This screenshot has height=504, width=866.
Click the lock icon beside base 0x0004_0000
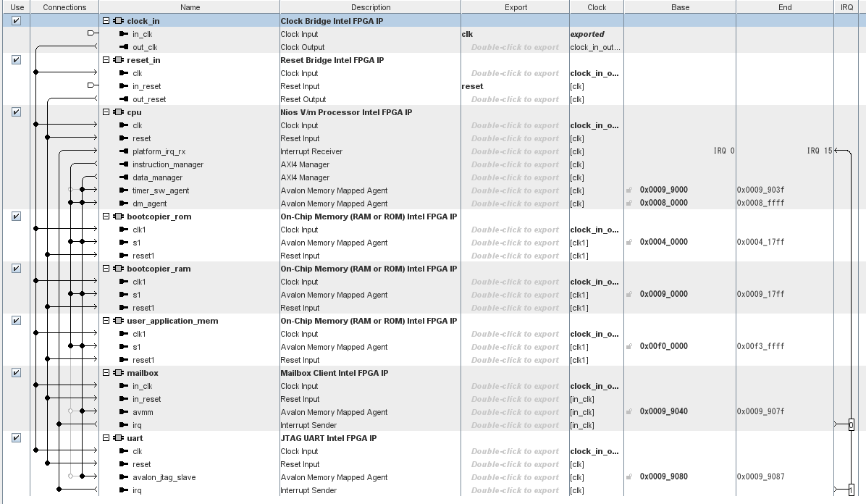tap(629, 242)
